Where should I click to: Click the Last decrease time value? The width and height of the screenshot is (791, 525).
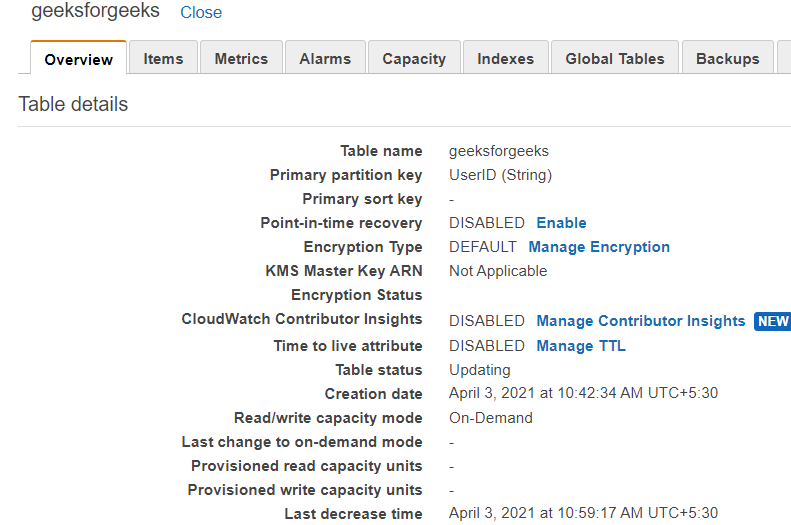(583, 514)
